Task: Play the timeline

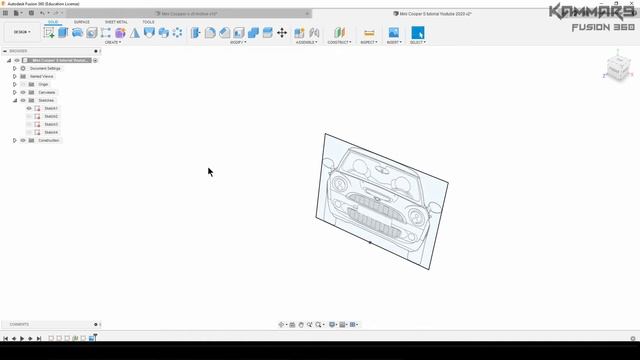Action: pyautogui.click(x=22, y=338)
